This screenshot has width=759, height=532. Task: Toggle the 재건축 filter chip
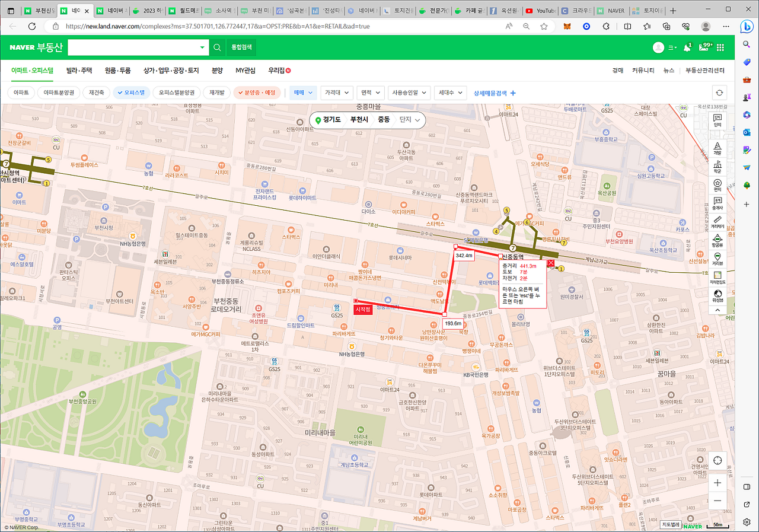click(97, 93)
